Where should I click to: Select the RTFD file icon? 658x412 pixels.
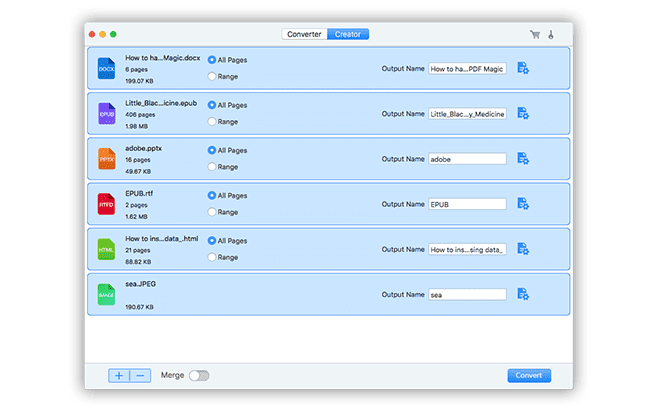coord(106,204)
